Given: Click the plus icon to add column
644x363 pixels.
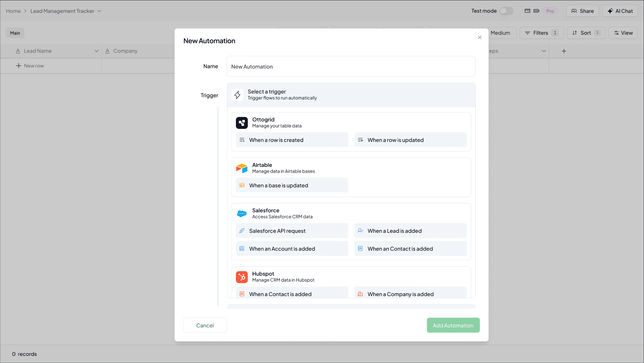Looking at the screenshot, I should coord(564,51).
